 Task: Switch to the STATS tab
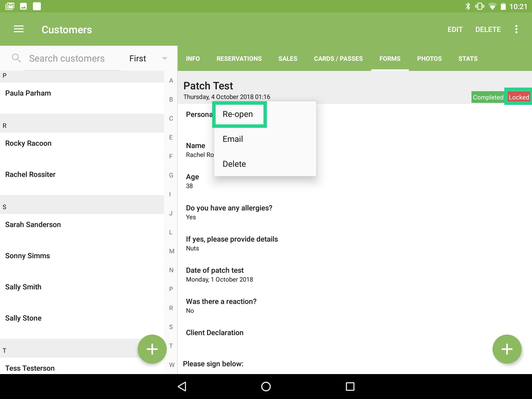tap(468, 59)
